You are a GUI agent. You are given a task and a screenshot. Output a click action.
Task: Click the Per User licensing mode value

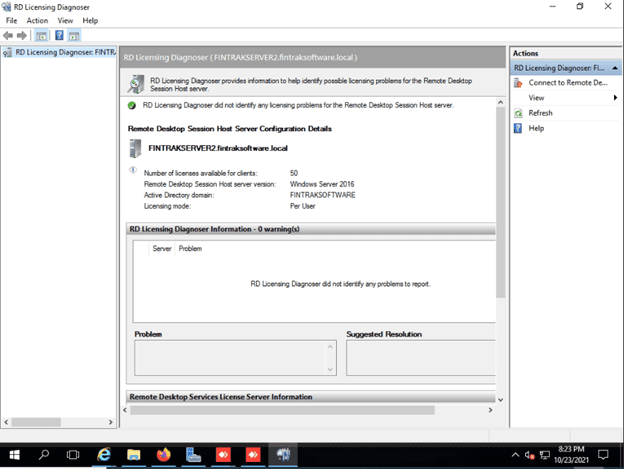click(x=302, y=206)
